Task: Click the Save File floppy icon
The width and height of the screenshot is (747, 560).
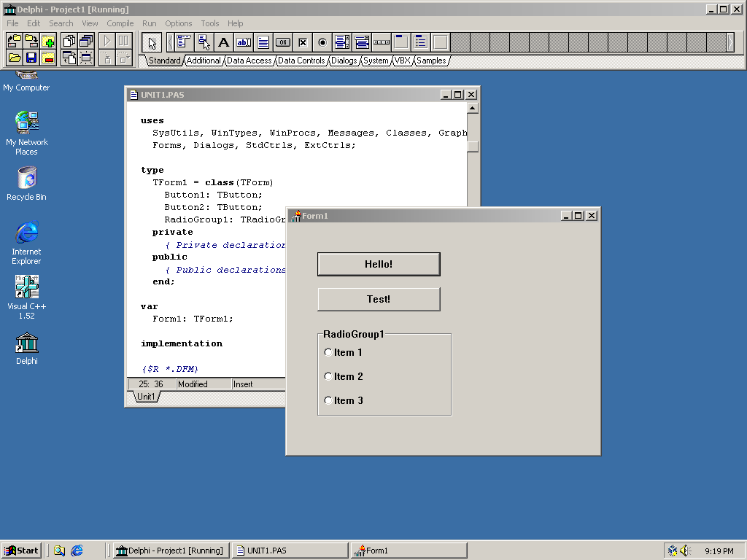Action: click(x=31, y=58)
